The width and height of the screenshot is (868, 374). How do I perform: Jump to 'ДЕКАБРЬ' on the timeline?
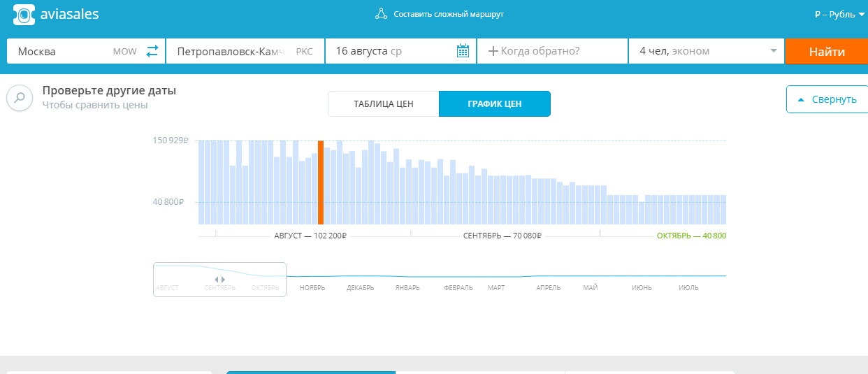[361, 288]
